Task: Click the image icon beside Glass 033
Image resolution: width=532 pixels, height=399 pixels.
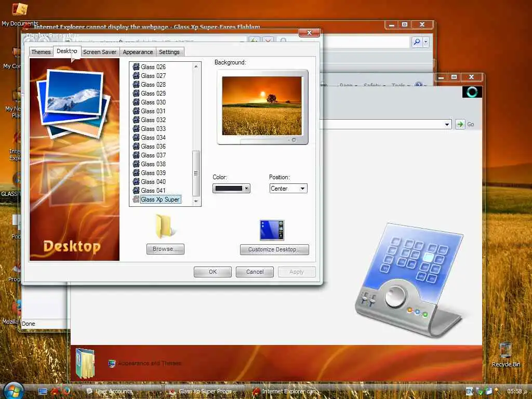Action: 136,128
